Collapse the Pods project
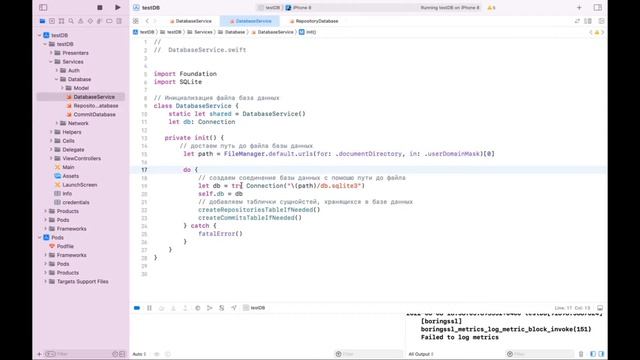640x360 pixels. [x=40, y=237]
